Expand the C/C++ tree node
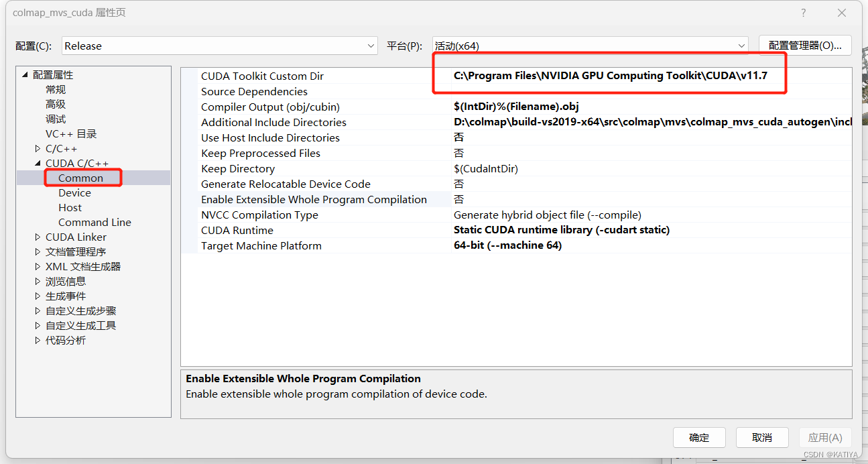Screen dimensions: 868x464 point(38,148)
